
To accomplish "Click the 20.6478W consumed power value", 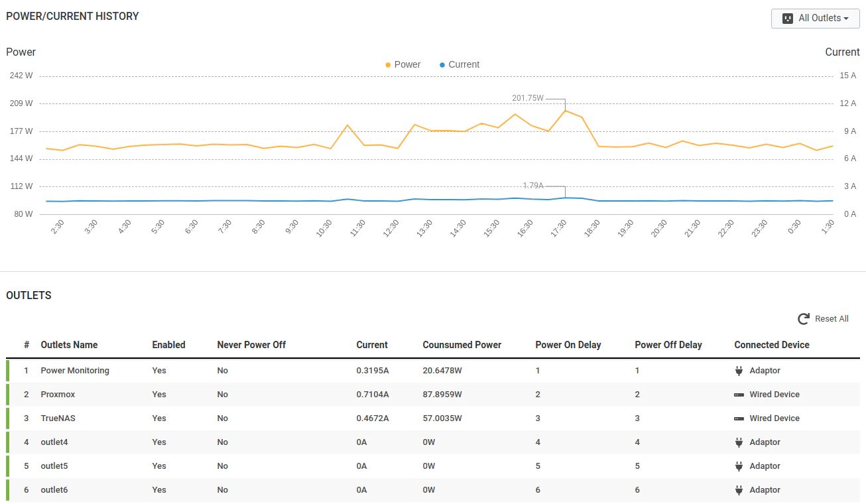I will tap(442, 371).
